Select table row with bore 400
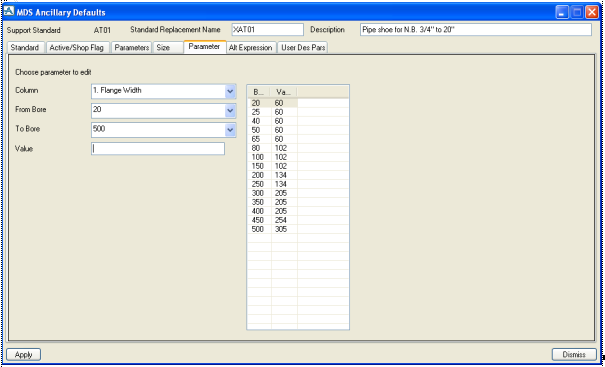The image size is (605, 367). [298, 211]
